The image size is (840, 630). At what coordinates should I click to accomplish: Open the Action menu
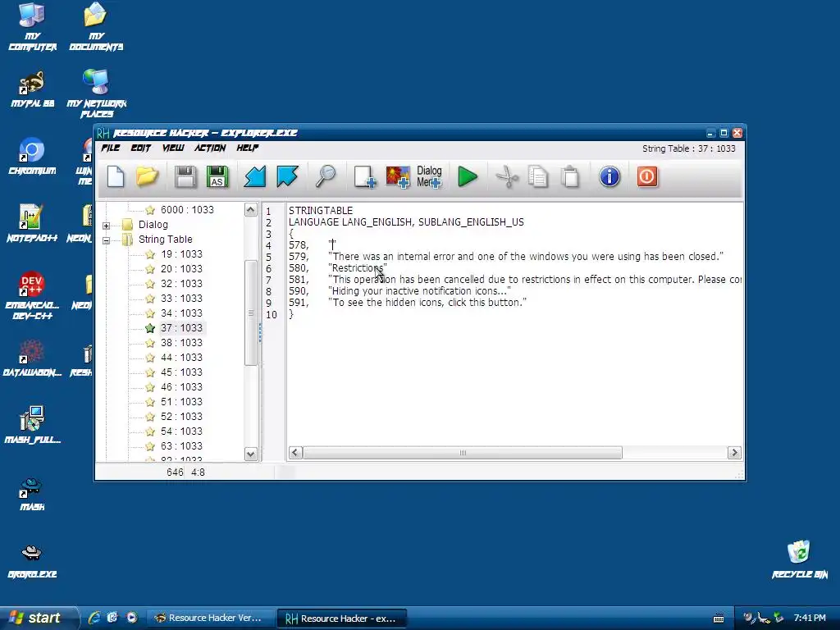point(210,148)
